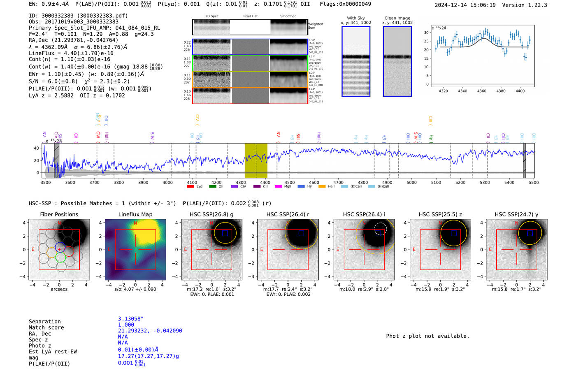Click the (K)CaII legend swatch
This screenshot has height=392, width=576.
(344, 186)
